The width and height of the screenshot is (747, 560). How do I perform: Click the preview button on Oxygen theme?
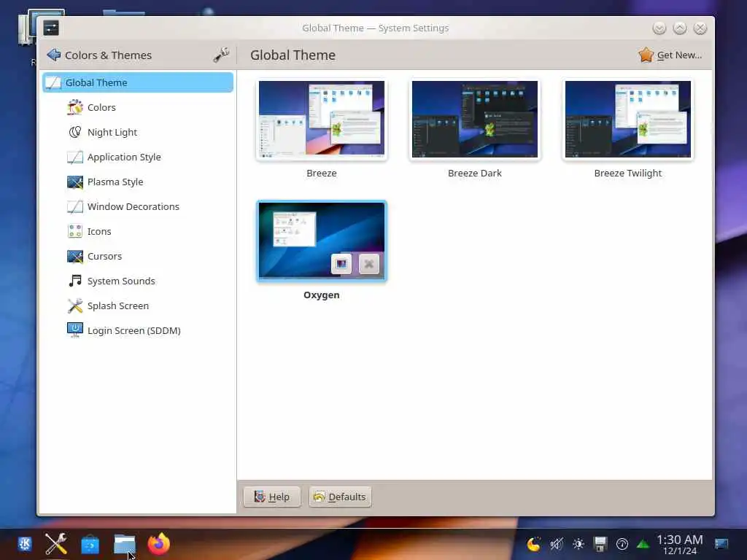(x=341, y=264)
